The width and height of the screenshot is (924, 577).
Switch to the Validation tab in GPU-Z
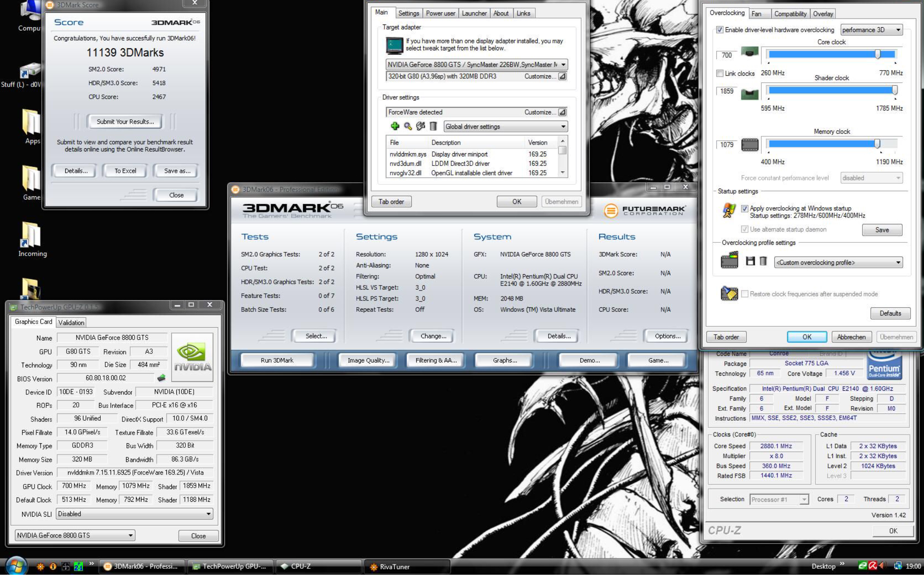(x=71, y=322)
